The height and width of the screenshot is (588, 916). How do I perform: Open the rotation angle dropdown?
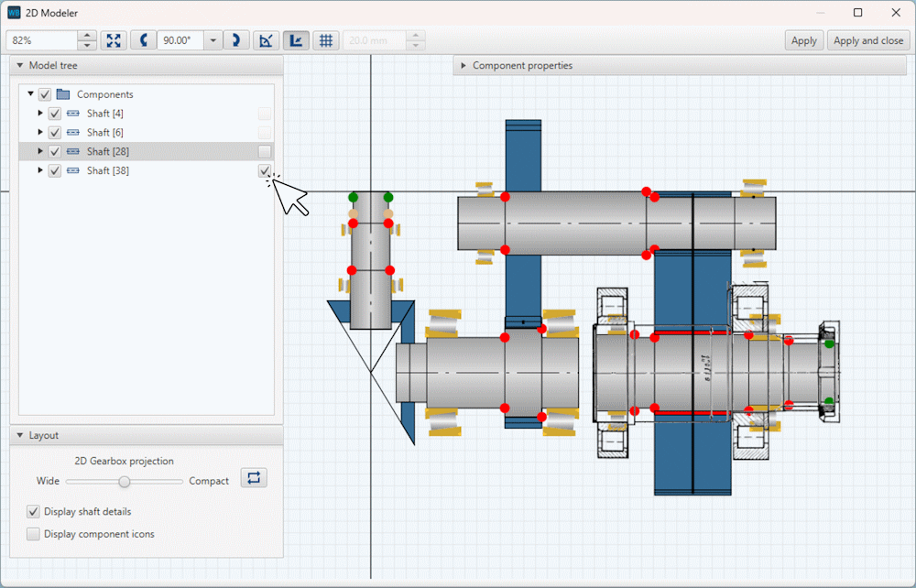[x=213, y=40]
